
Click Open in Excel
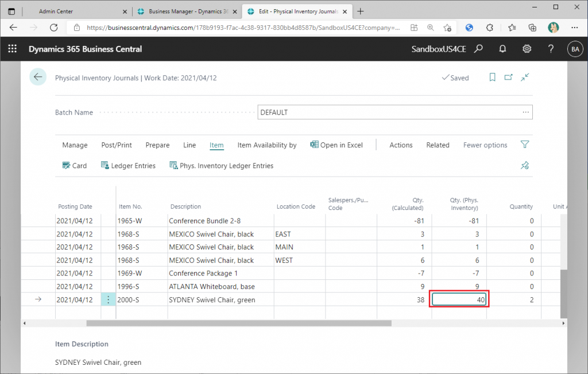click(336, 145)
